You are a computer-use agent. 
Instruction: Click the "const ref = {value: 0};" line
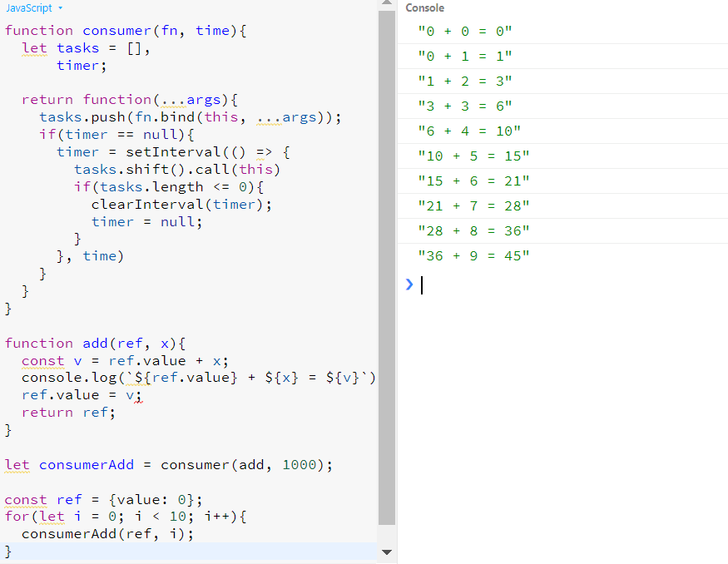pyautogui.click(x=104, y=500)
